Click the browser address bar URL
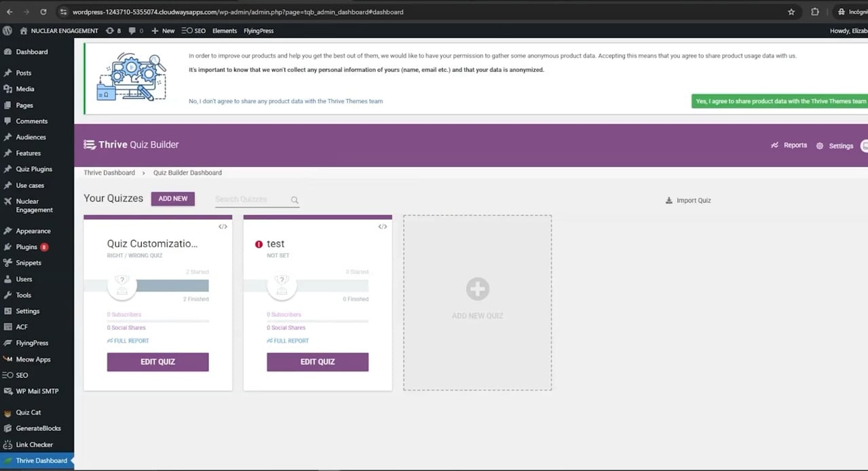The height and width of the screenshot is (471, 868). [238, 12]
